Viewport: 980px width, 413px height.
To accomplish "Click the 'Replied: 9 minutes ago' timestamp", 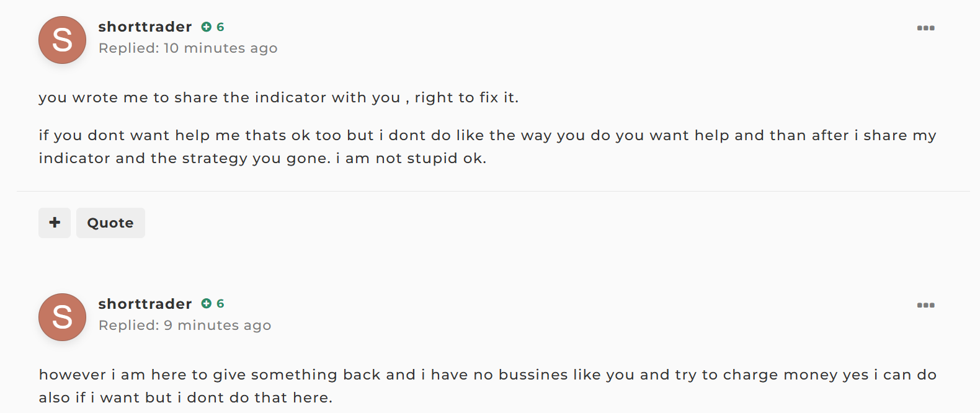I will click(x=185, y=326).
